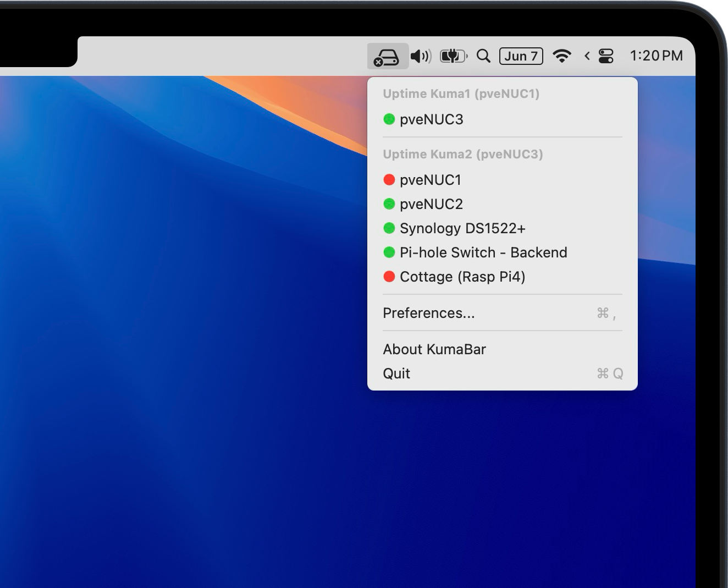Expand hidden menu bar items chevron
This screenshot has height=588, width=728.
coord(587,56)
